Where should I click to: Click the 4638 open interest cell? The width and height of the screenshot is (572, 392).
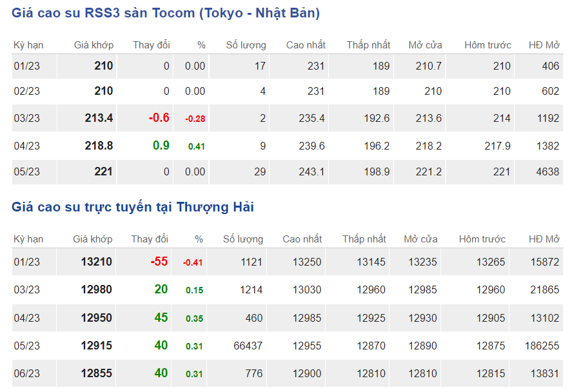pyautogui.click(x=547, y=171)
